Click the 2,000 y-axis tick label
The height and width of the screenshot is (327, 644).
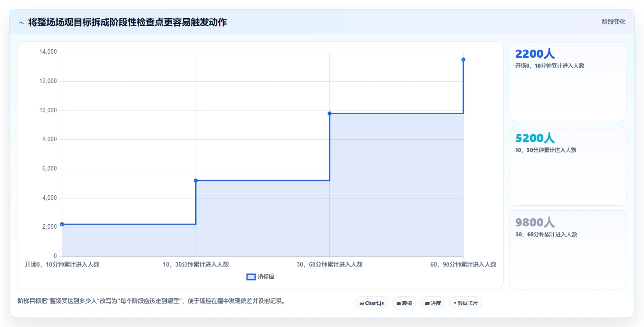tap(50, 227)
